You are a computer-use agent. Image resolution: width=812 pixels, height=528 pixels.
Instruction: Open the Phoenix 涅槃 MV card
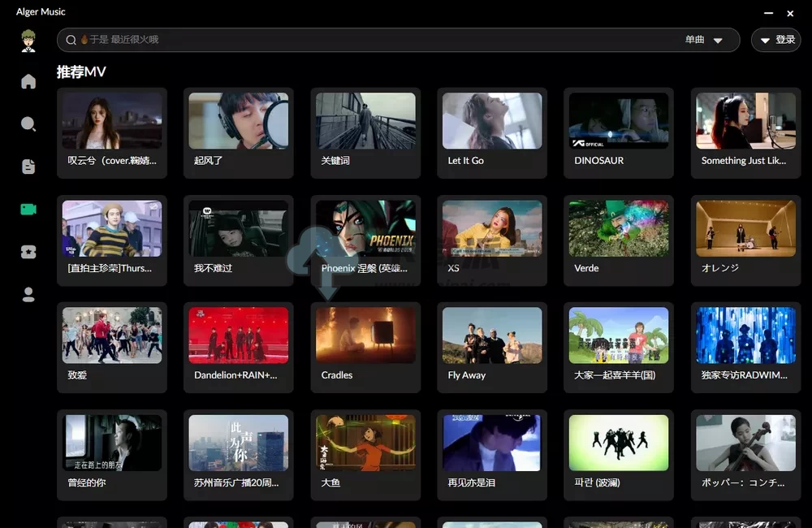(x=365, y=240)
